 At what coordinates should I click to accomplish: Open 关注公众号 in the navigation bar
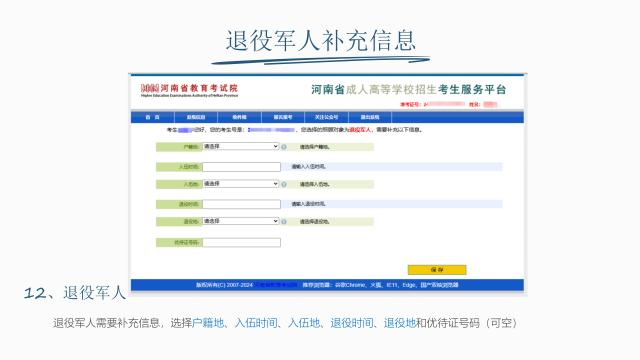pyautogui.click(x=327, y=117)
